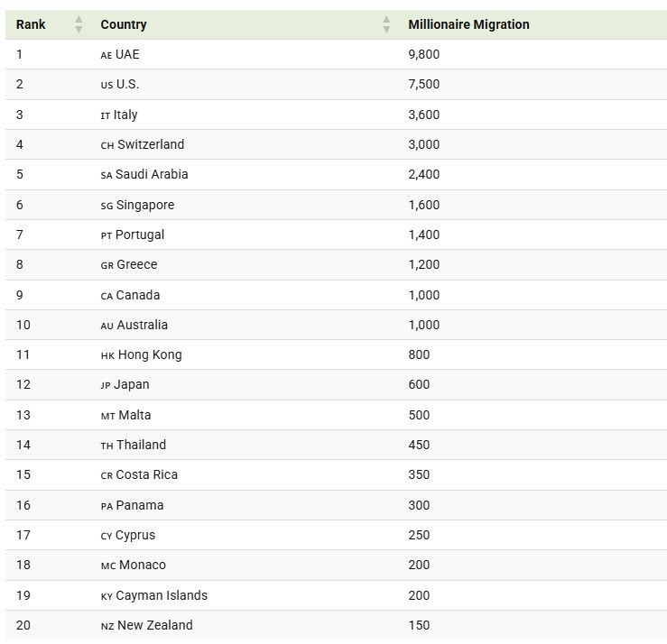This screenshot has width=667, height=644.
Task: Click the Rank column header
Action: pyautogui.click(x=31, y=24)
